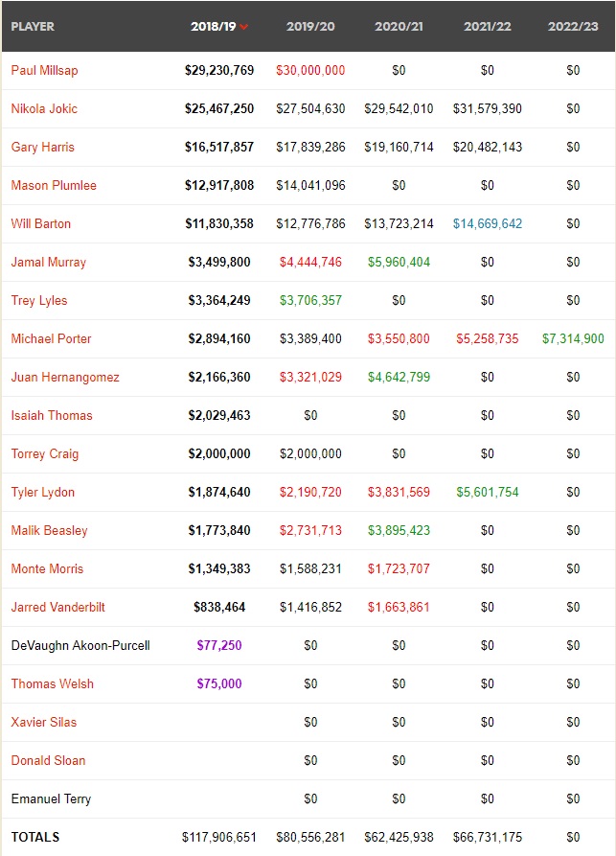Click the PLAYER column header

[33, 26]
